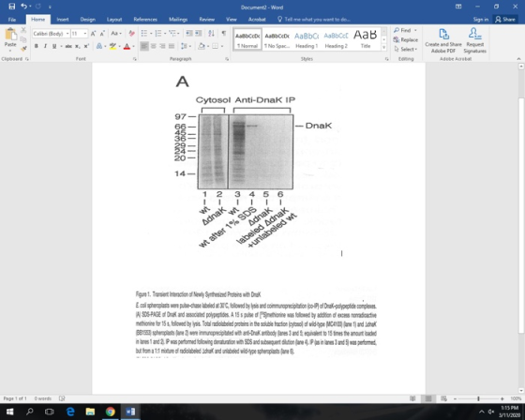Decrease the paragraph indent
525x420 pixels.
click(189, 33)
